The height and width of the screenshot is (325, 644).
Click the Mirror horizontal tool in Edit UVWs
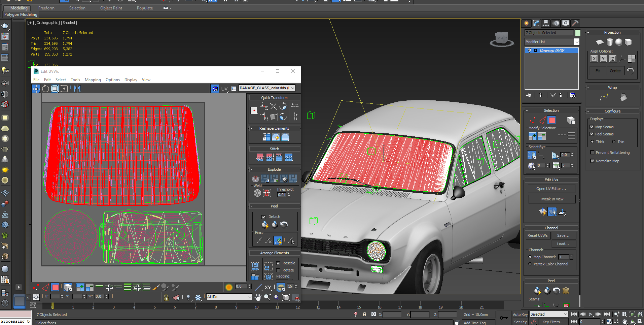tap(77, 89)
